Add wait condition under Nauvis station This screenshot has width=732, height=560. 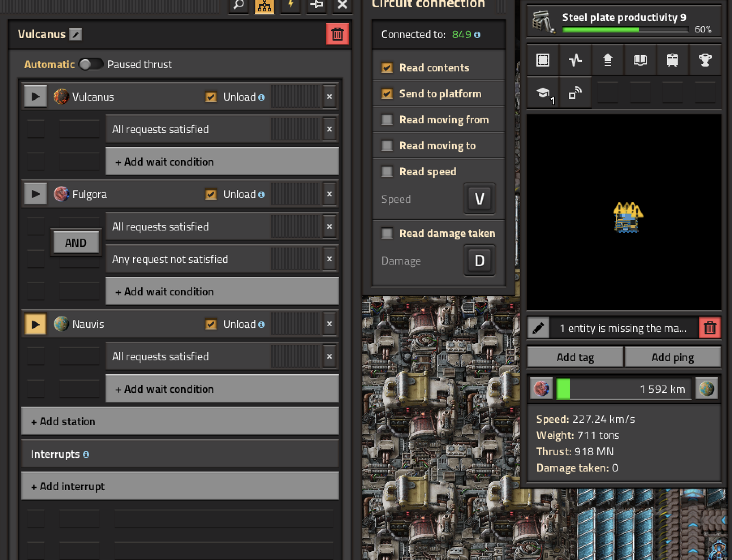tap(222, 389)
